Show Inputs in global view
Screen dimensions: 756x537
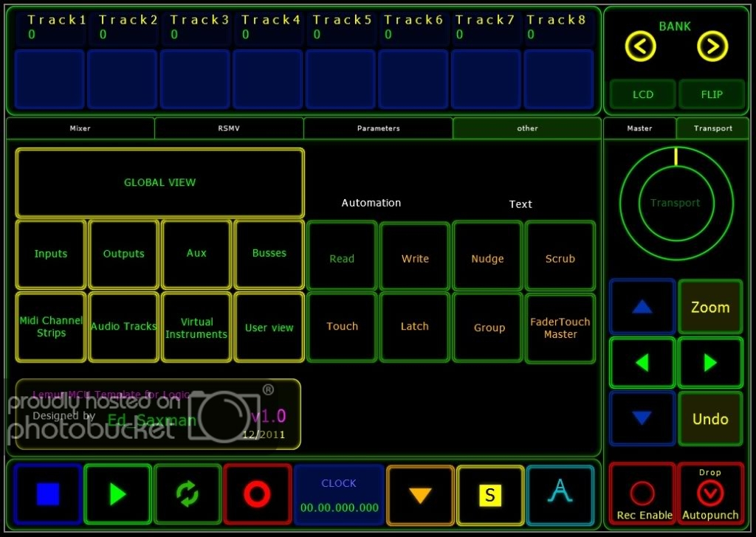[51, 254]
